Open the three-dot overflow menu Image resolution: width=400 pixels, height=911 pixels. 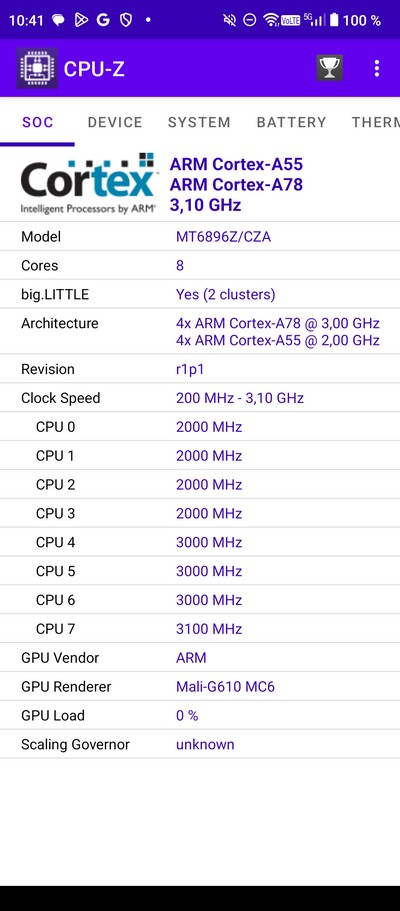(377, 69)
